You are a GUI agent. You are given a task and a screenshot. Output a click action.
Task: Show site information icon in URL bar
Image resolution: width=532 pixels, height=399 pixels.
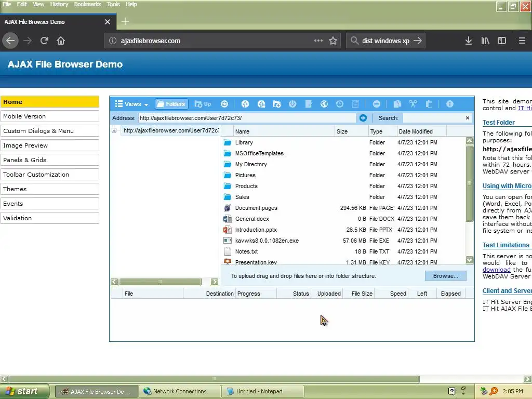pos(113,41)
